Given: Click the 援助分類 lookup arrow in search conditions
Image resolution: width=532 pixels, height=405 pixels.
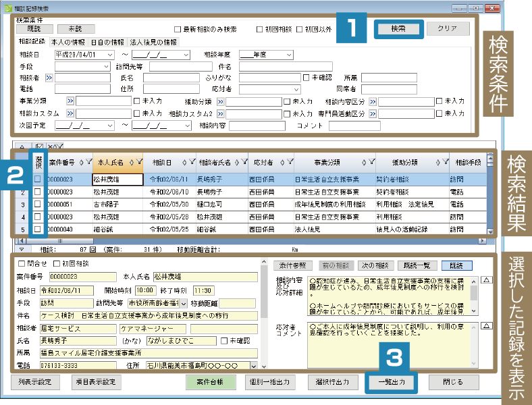Looking at the screenshot, I should [x=220, y=101].
